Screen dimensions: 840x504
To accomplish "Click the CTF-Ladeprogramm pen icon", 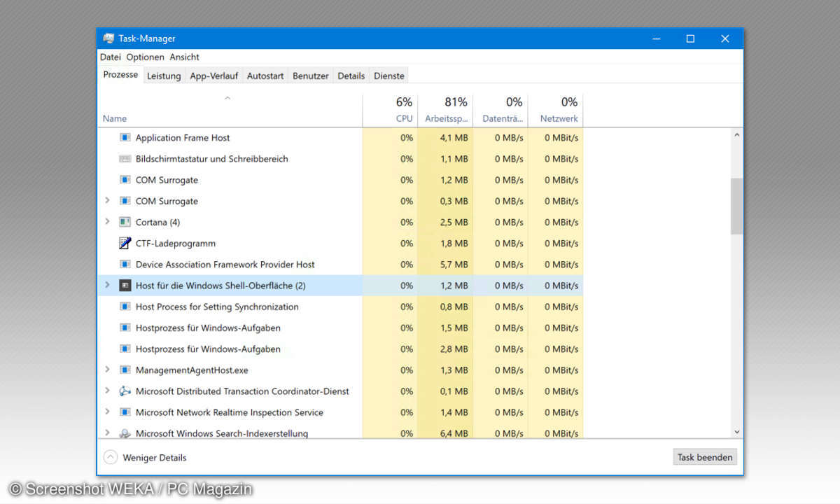I will [x=125, y=244].
